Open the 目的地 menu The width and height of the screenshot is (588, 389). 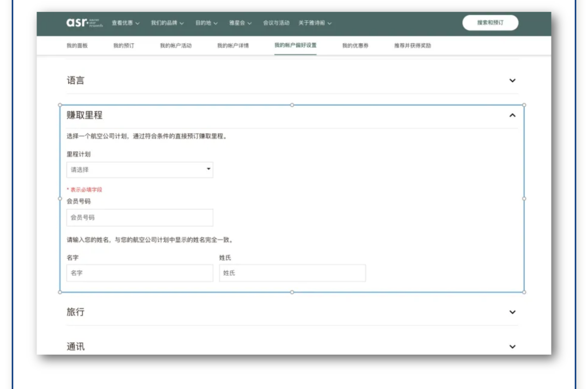point(206,23)
